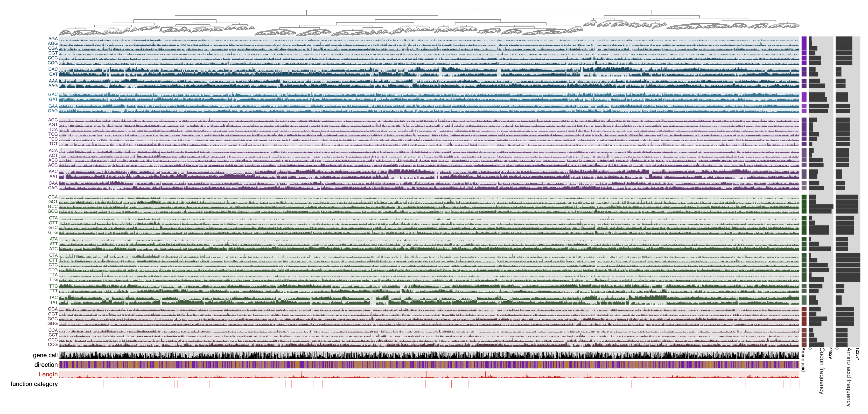Click the 'direction' layer label
This screenshot has width=868, height=414.
46,365
